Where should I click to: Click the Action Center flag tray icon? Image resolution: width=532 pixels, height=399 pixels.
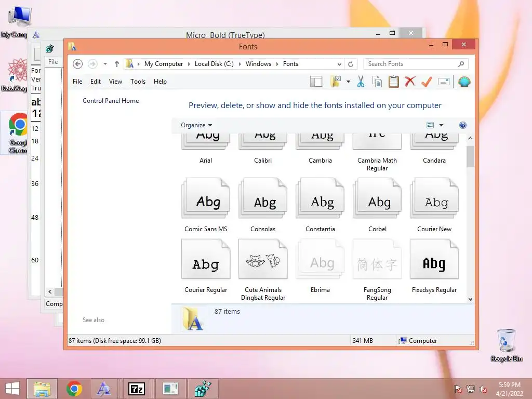coord(458,389)
